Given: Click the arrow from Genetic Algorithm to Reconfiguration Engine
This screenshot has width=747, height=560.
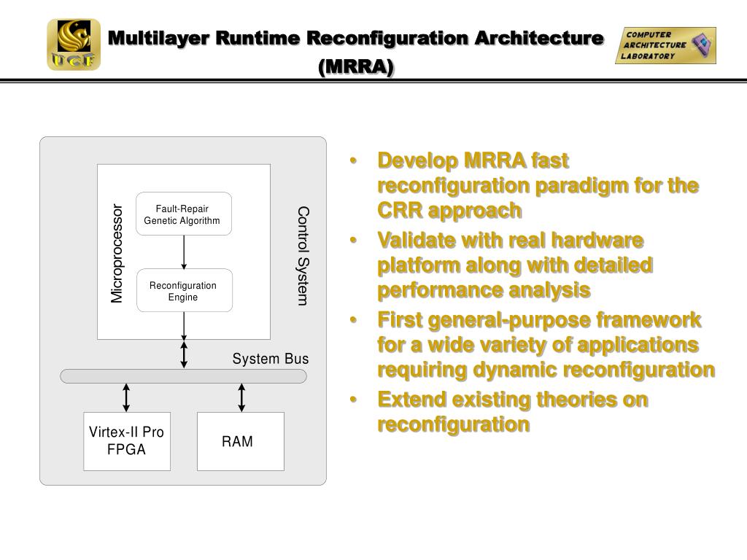Looking at the screenshot, I should pyautogui.click(x=184, y=252).
